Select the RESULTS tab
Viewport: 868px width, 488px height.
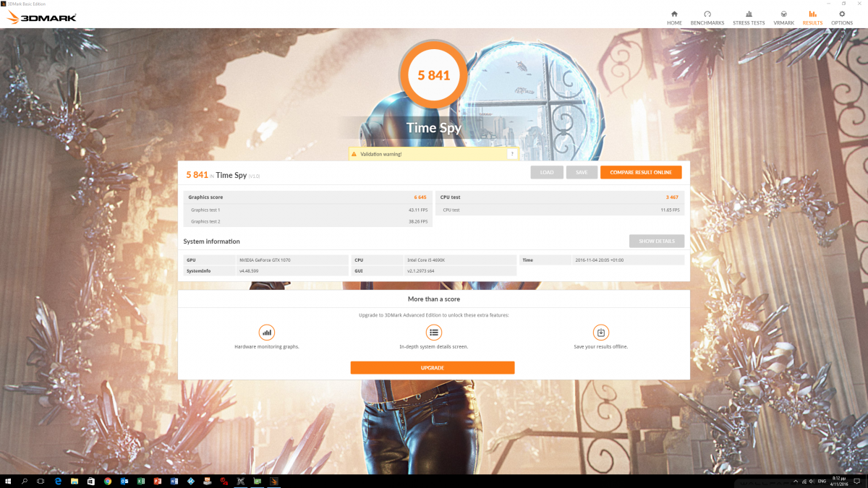(812, 18)
